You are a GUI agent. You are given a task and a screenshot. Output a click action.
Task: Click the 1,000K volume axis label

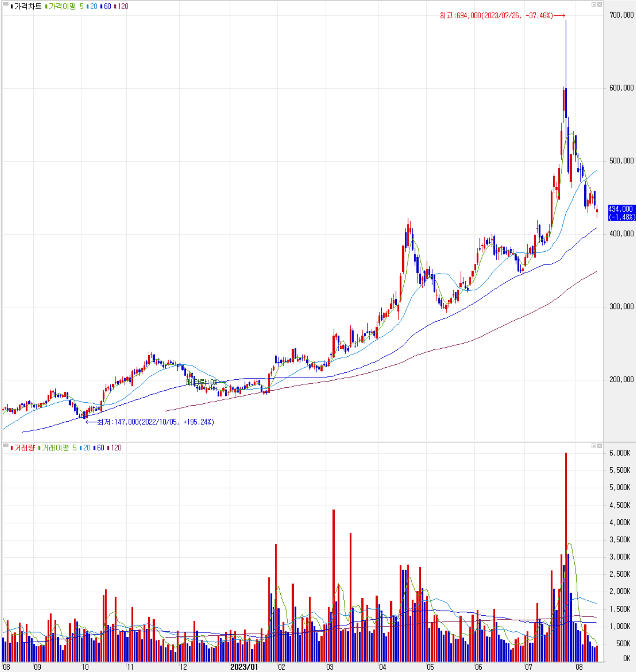[620, 626]
